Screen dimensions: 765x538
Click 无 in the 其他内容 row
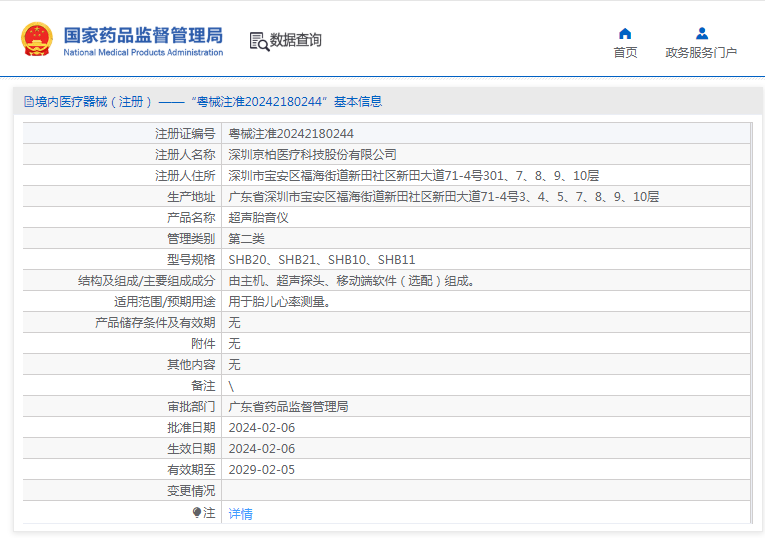pos(234,364)
